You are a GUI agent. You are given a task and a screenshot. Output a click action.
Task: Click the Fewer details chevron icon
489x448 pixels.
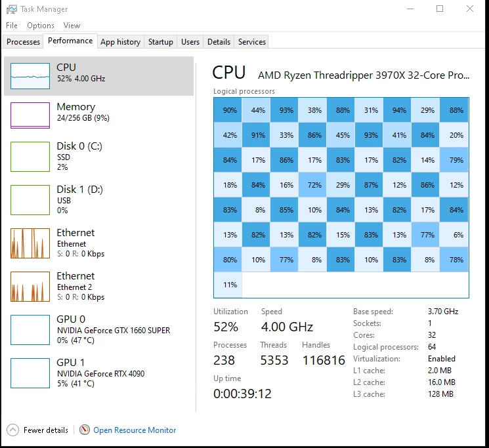click(x=12, y=430)
